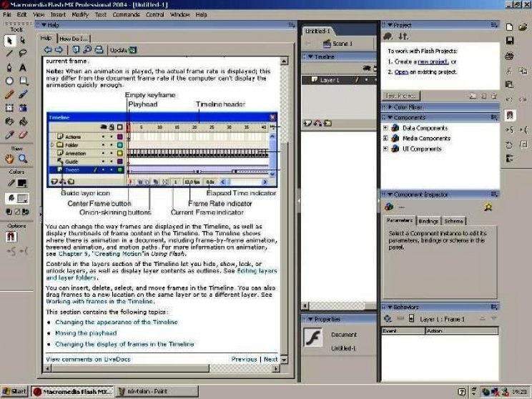Select the Ink Bottle tool

pyautogui.click(x=9, y=122)
